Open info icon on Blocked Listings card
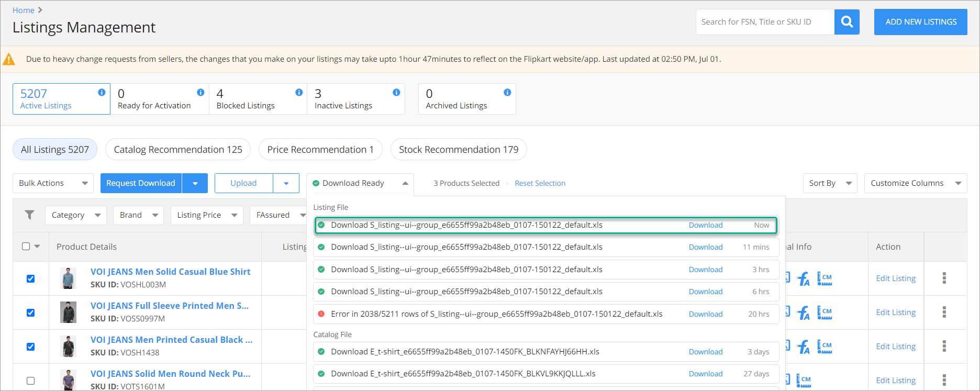The width and height of the screenshot is (980, 391). 299,92
